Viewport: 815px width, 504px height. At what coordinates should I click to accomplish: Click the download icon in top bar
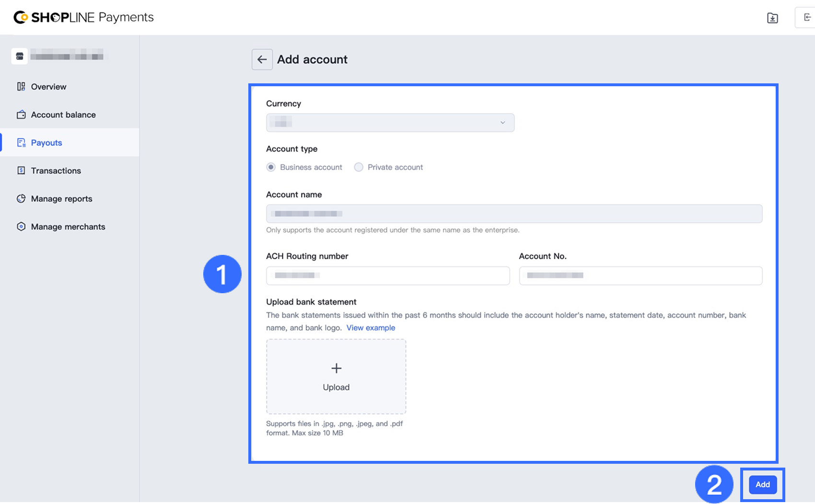772,18
